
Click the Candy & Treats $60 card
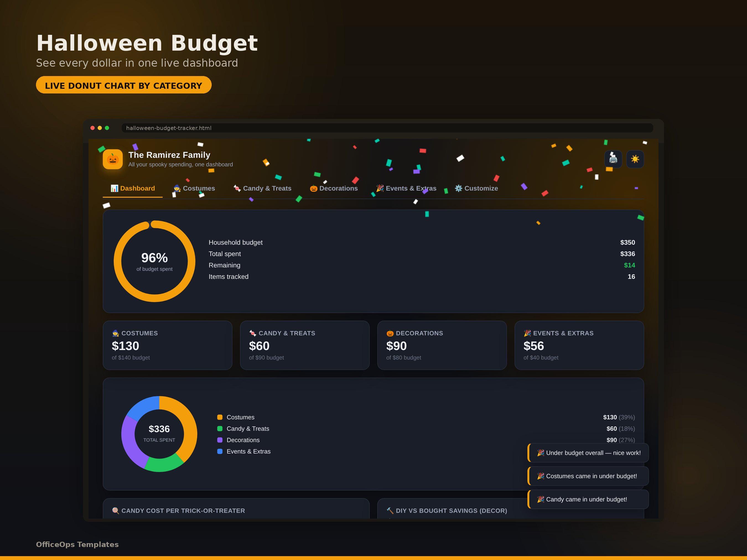point(305,345)
